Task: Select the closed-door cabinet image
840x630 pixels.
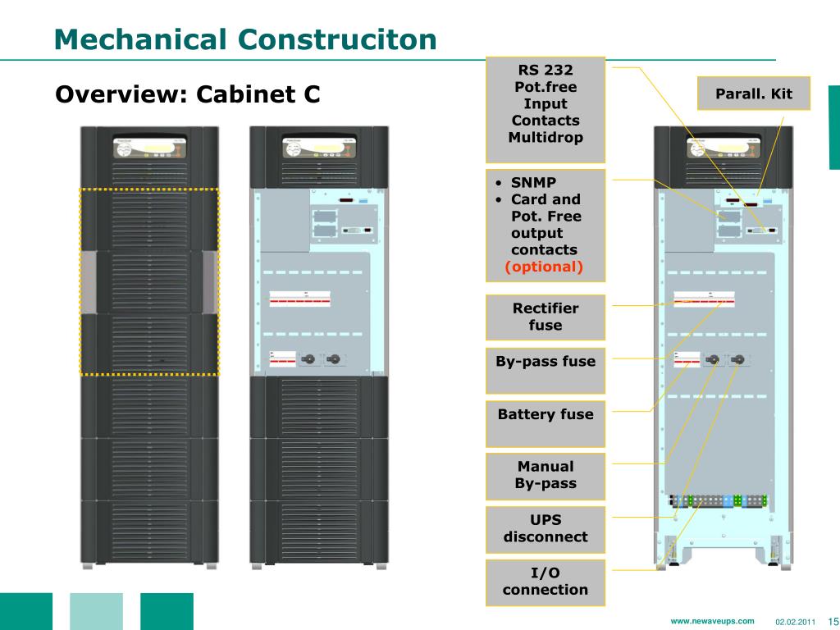Action: click(149, 347)
